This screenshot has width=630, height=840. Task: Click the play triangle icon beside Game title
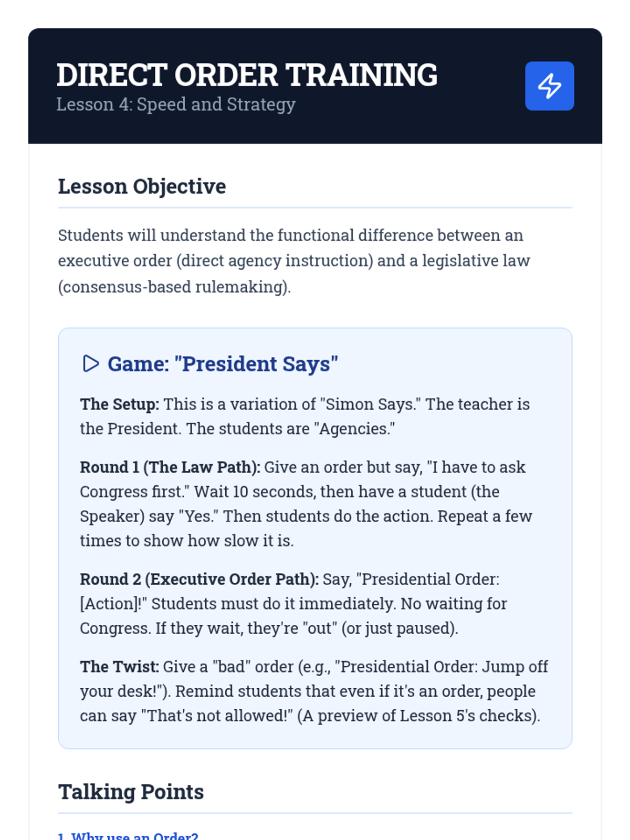[91, 363]
